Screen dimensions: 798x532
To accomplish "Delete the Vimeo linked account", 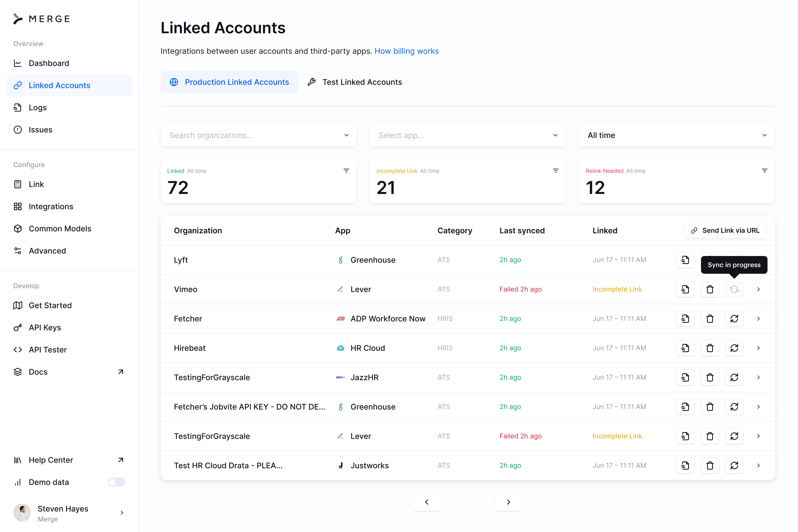I will tap(710, 289).
